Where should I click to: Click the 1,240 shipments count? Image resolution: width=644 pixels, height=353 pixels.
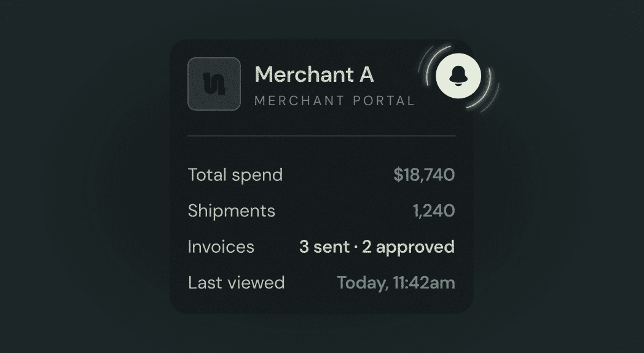pyautogui.click(x=434, y=211)
